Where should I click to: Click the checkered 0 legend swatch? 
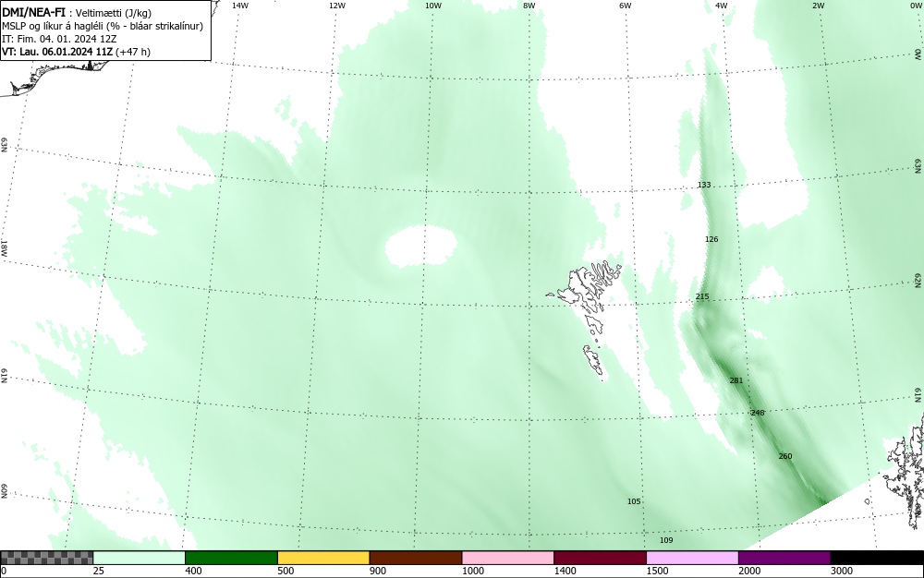tap(46, 558)
